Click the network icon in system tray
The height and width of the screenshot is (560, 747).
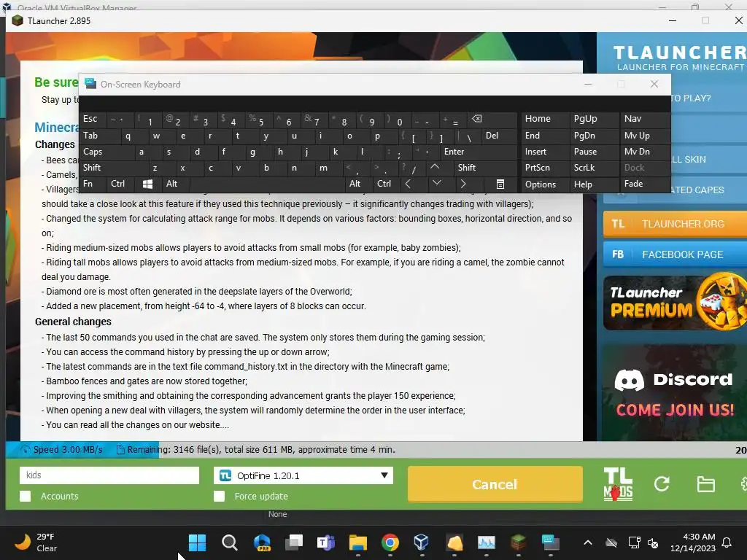click(x=634, y=542)
